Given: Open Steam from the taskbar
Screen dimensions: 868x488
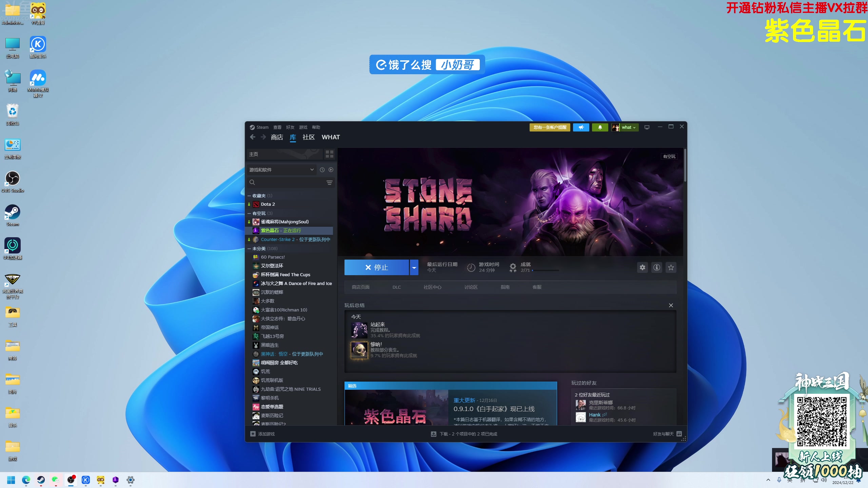Looking at the screenshot, I should [41, 480].
